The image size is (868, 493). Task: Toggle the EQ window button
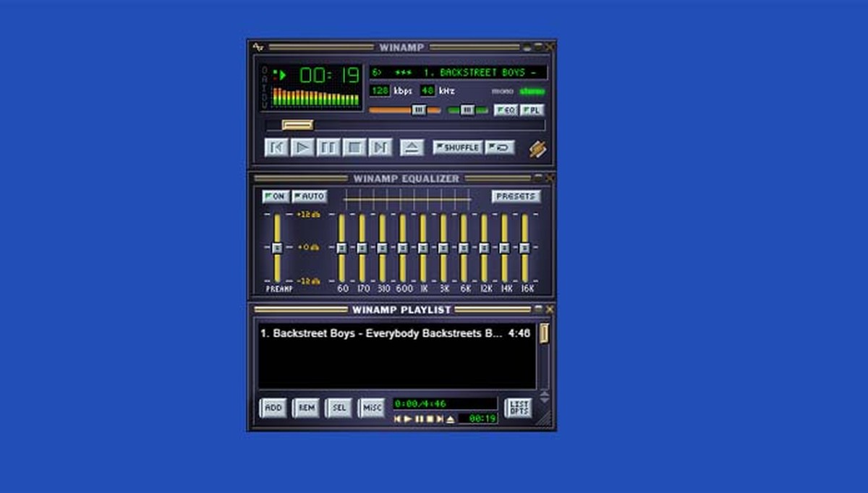(x=506, y=110)
